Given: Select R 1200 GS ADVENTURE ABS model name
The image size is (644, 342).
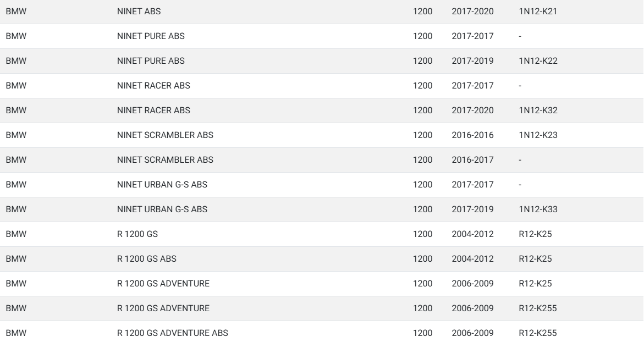Looking at the screenshot, I should click(x=173, y=333).
